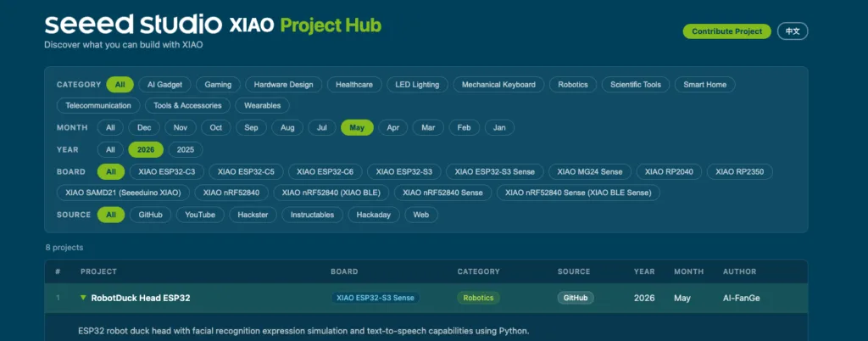Filter by XIAO nRF52840 Sense (XIAO BLE Sense)
The width and height of the screenshot is (868, 341).
click(x=578, y=193)
